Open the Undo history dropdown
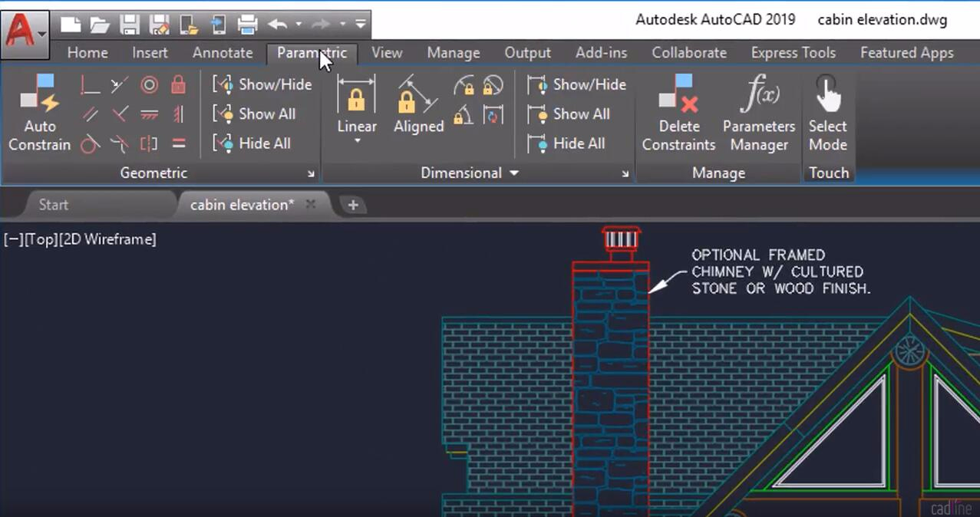This screenshot has width=980, height=517. 298,24
